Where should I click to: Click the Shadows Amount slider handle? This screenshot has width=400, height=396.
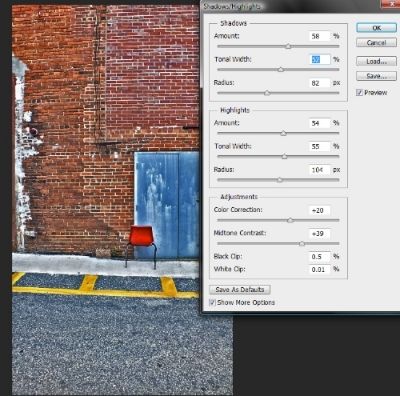coord(288,46)
